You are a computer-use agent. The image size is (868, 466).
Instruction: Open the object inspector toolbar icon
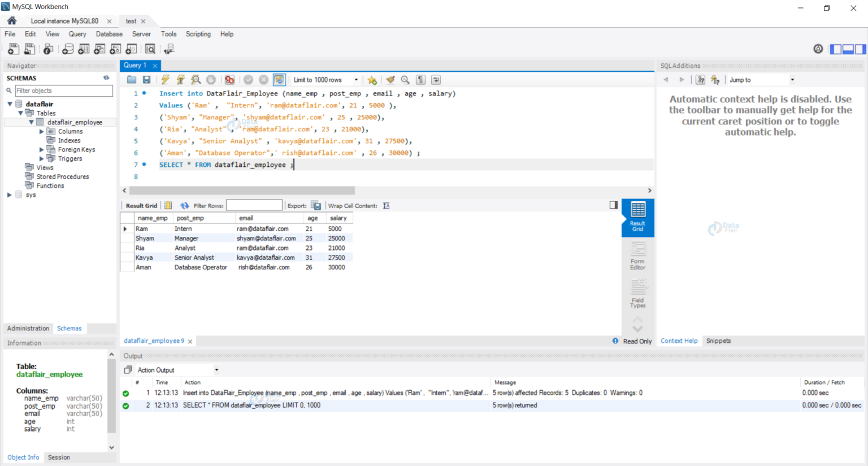click(49, 49)
